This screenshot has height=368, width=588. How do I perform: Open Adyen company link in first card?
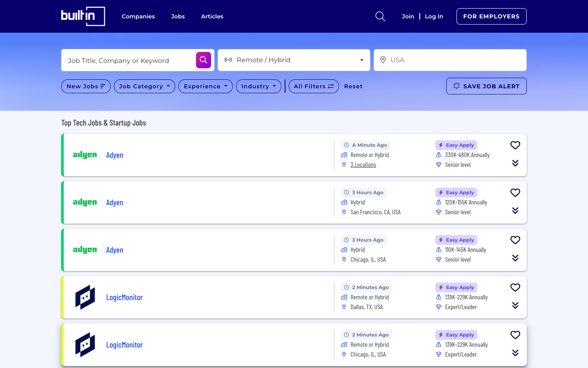pyautogui.click(x=115, y=155)
